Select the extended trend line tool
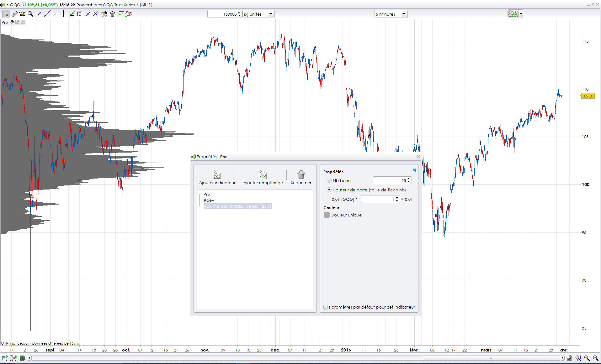 (x=47, y=14)
